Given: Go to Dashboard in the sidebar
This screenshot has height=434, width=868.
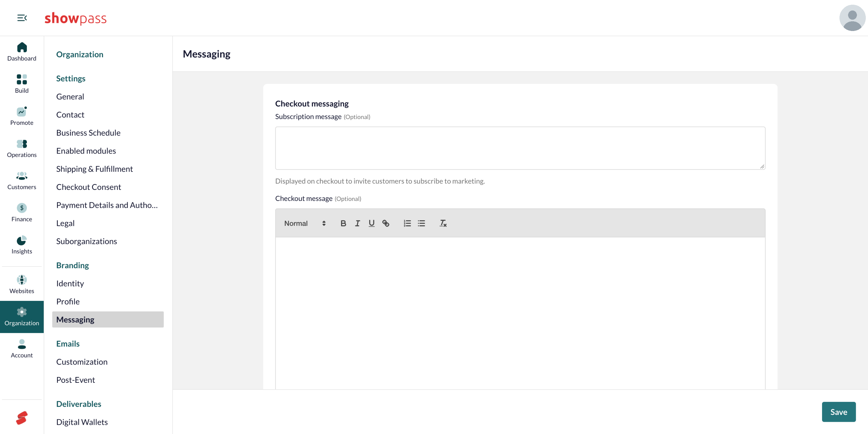Looking at the screenshot, I should 22,52.
